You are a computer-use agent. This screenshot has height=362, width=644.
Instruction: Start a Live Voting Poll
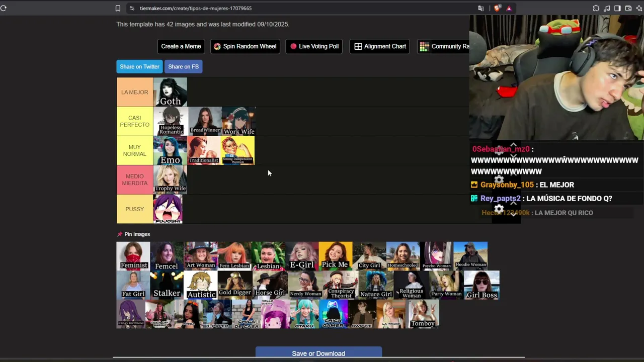coord(314,46)
